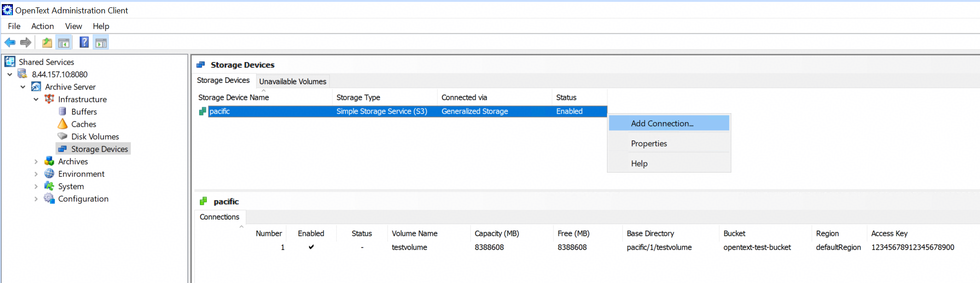Click the Back arrow toolbar icon
The image size is (980, 283).
pos(10,43)
